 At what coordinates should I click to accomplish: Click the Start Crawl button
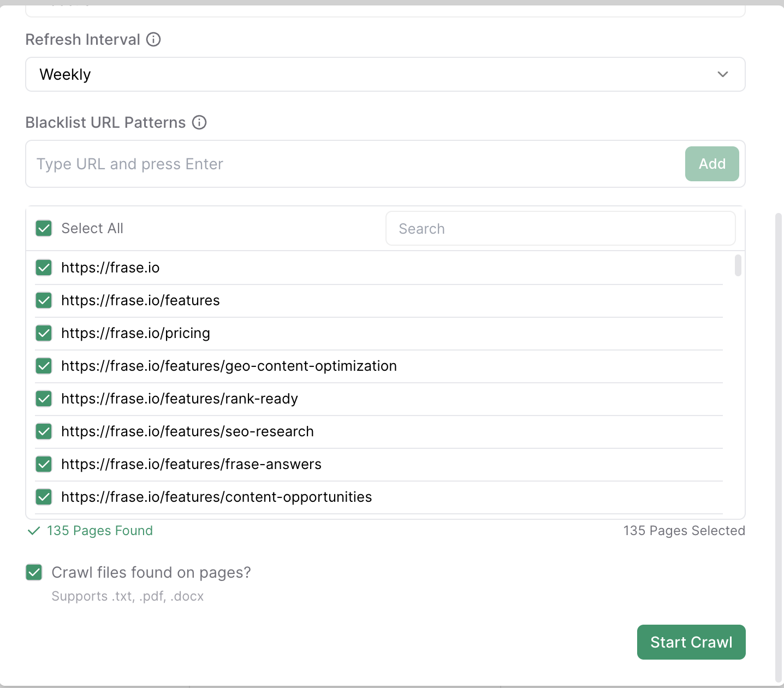click(691, 642)
